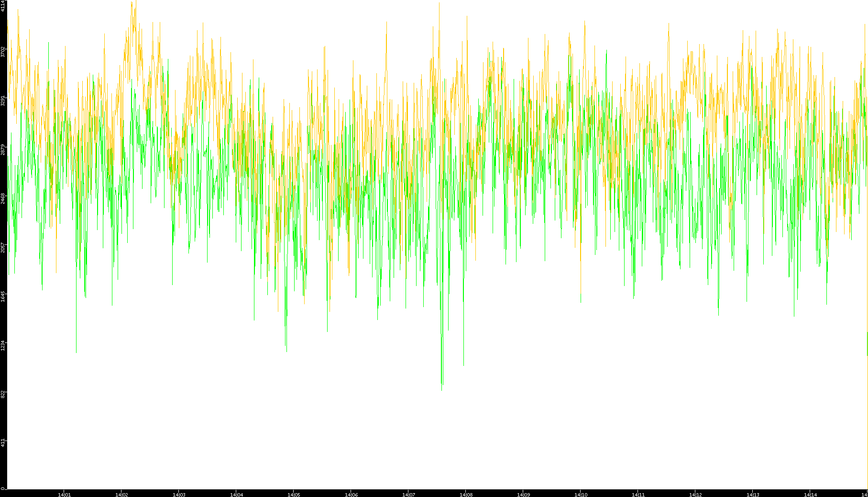
Task: Select the 14:11 label on the time axis
Action: [638, 495]
